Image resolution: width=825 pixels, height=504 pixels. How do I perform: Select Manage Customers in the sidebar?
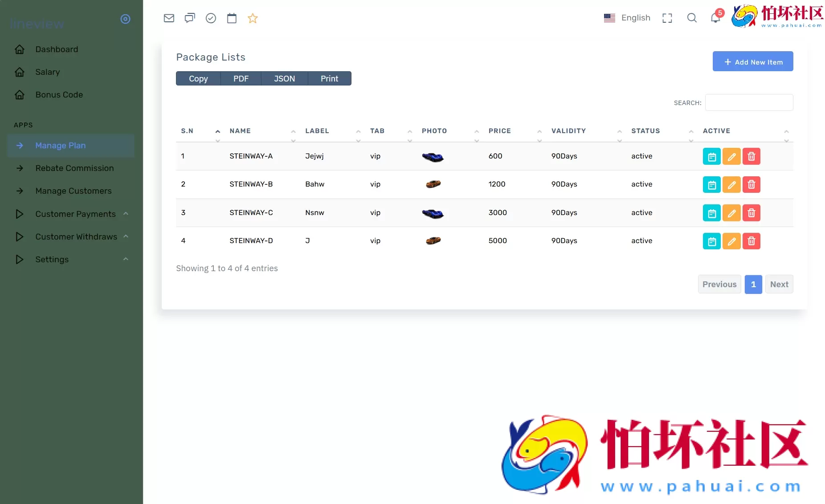[x=73, y=191]
